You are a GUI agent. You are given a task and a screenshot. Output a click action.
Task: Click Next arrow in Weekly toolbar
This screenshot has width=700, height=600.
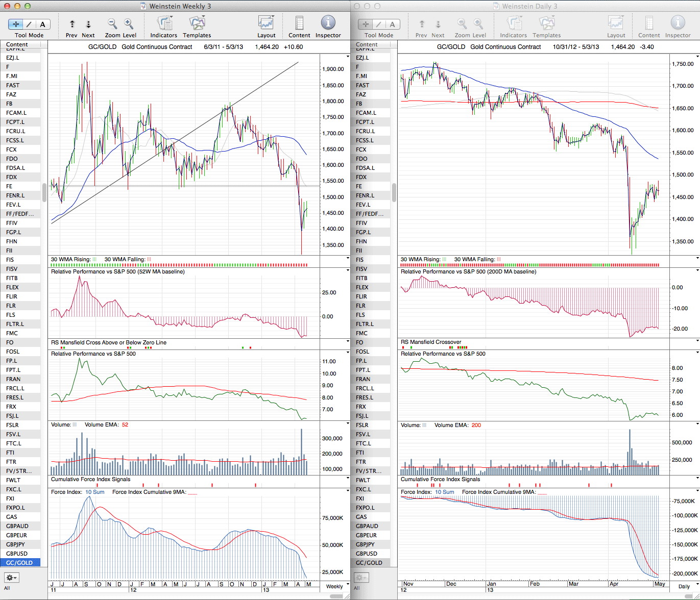pyautogui.click(x=88, y=24)
